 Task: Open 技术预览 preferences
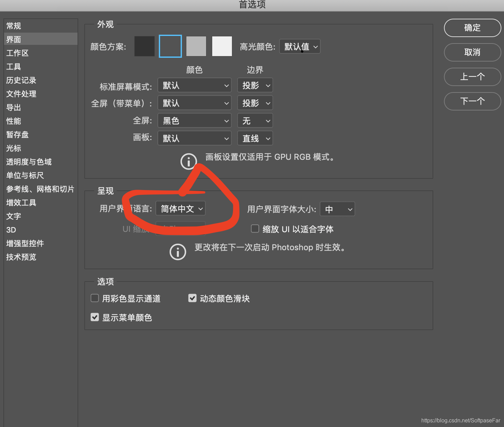[41, 257]
